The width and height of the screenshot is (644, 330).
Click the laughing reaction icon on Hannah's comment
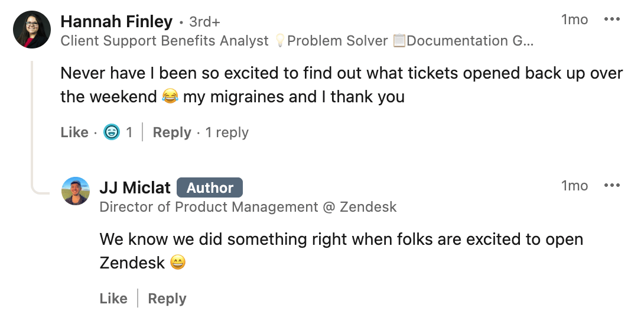click(112, 132)
